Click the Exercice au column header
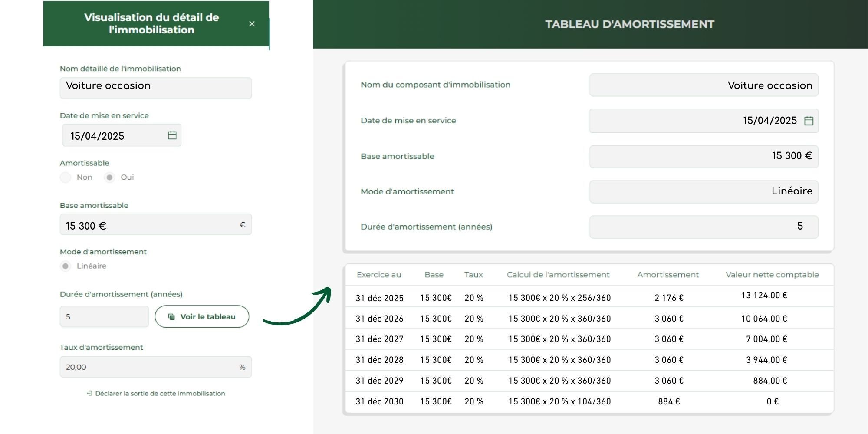This screenshot has height=434, width=868. (379, 275)
